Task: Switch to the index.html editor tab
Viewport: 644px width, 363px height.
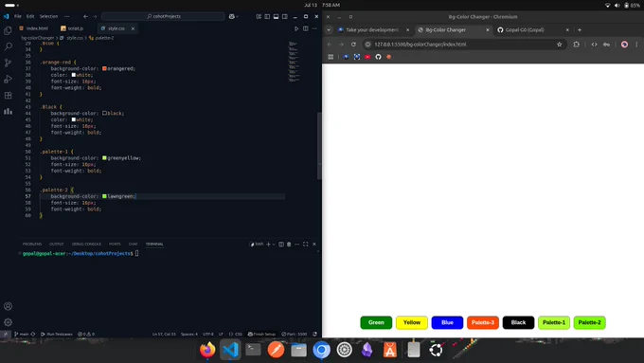Action: (34, 28)
